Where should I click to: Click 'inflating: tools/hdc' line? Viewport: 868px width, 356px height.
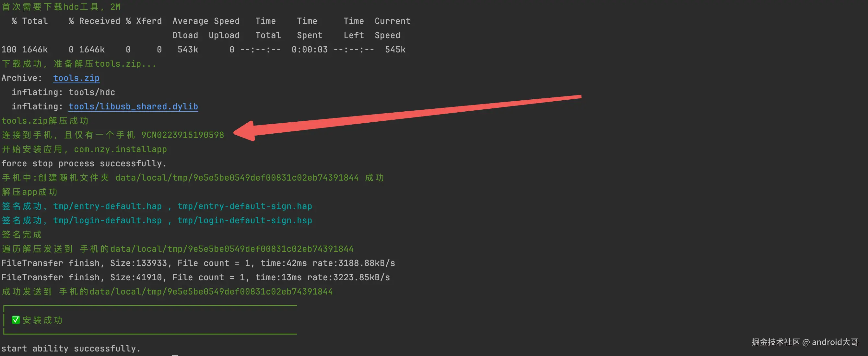click(x=63, y=92)
